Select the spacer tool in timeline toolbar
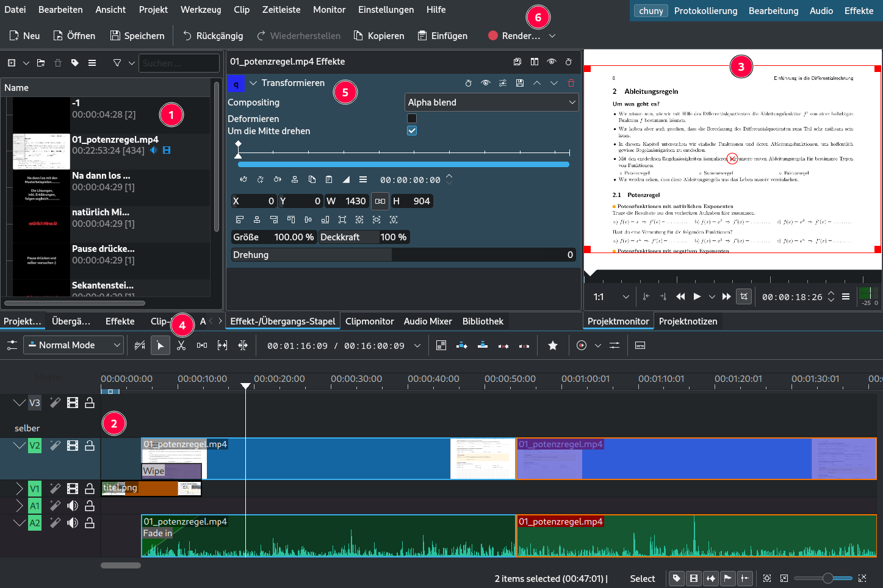Screen dimensions: 883x588 pyautogui.click(x=202, y=345)
